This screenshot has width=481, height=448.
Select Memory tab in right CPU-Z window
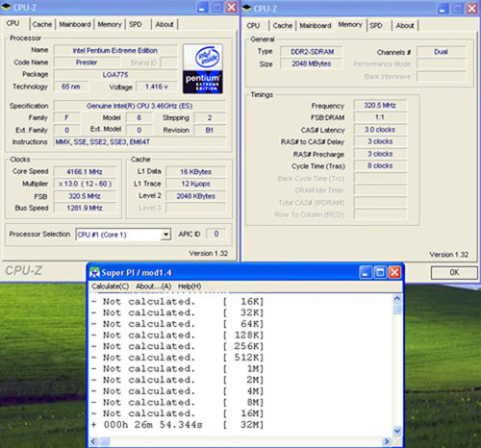(350, 25)
